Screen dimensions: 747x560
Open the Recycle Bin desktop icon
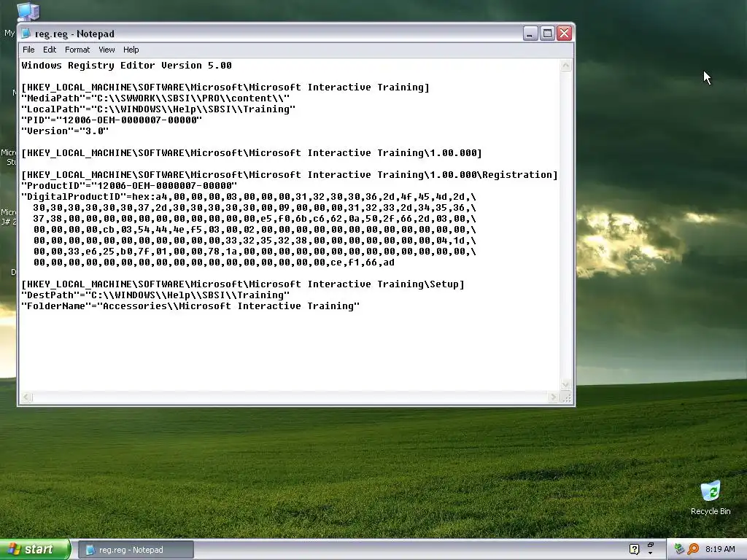[711, 498]
